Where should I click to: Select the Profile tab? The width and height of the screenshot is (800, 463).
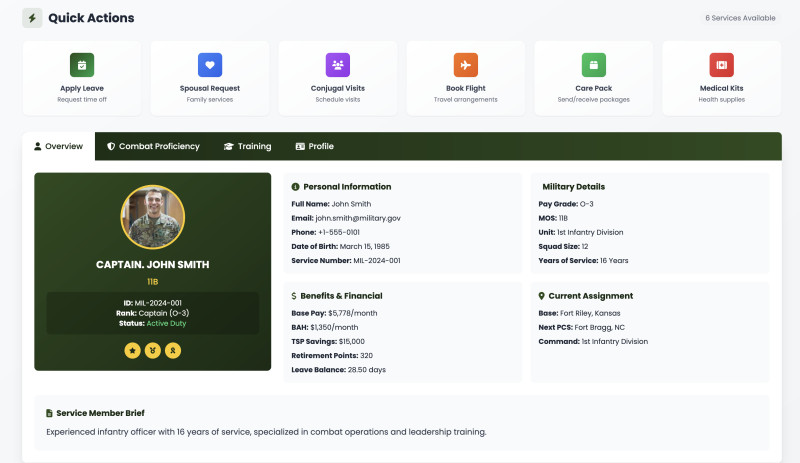314,146
